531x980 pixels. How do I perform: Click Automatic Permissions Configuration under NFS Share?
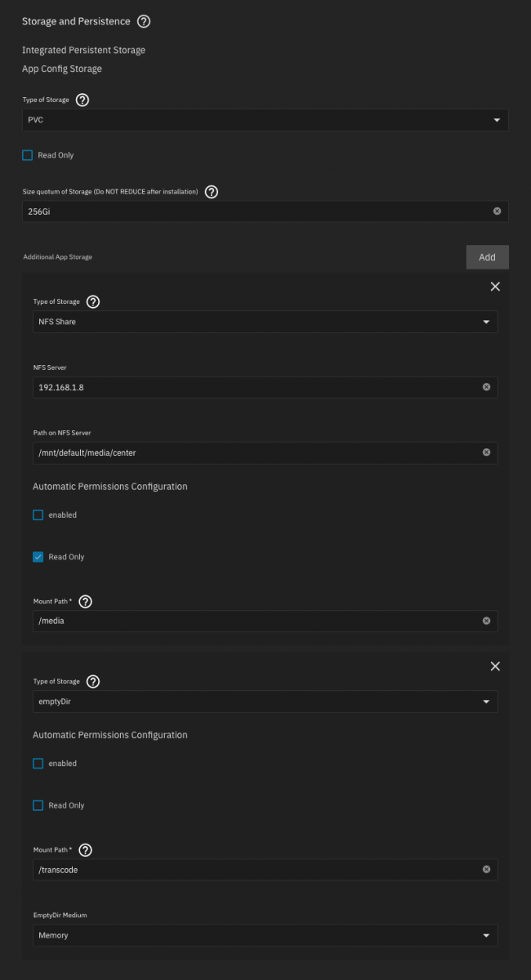coord(110,486)
